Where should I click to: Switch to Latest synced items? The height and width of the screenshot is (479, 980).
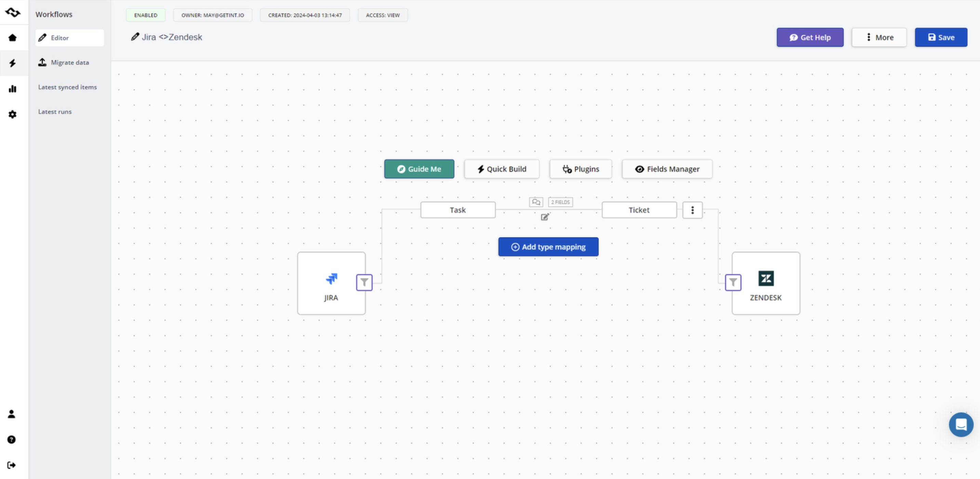click(x=67, y=87)
